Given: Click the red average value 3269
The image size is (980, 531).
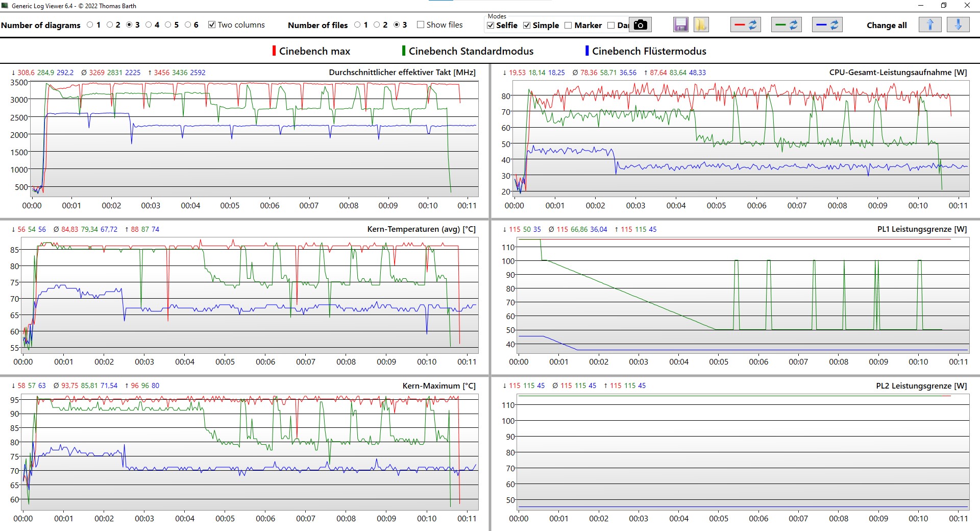Looking at the screenshot, I should point(97,73).
